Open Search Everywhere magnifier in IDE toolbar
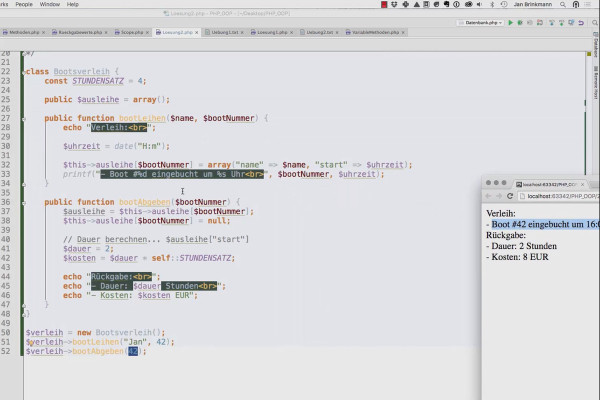The width and height of the screenshot is (600, 400). click(x=595, y=23)
